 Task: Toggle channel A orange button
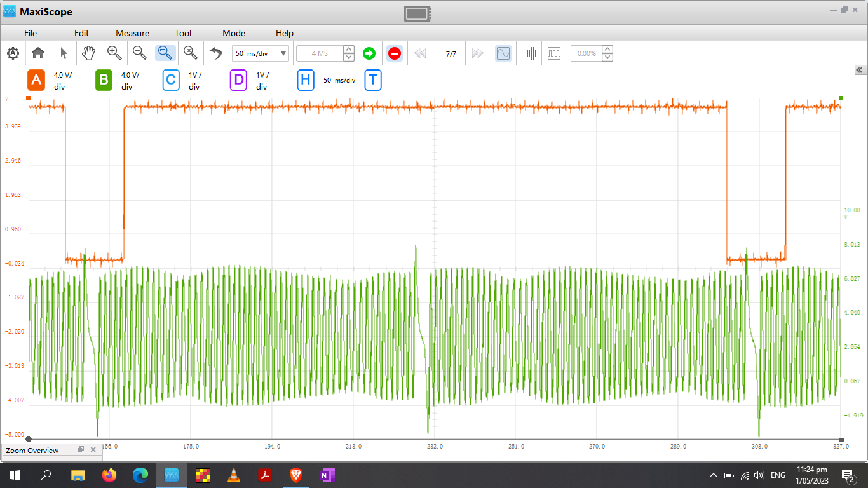click(x=36, y=80)
